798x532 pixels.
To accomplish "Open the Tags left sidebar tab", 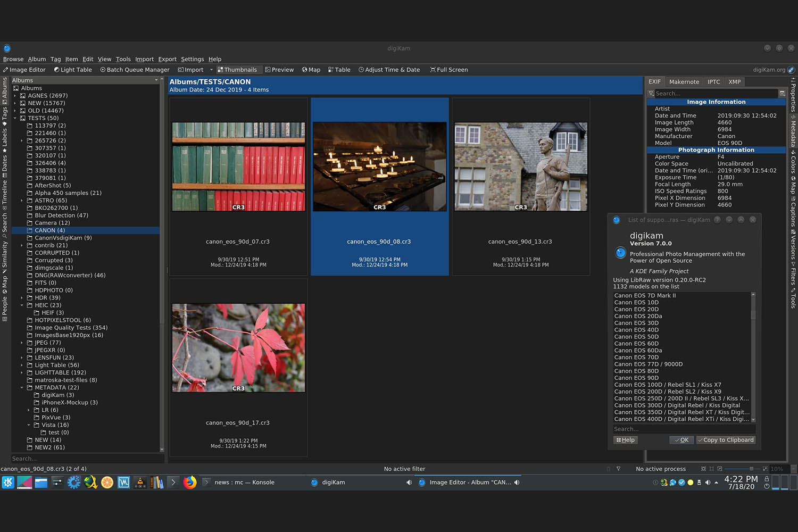I will (x=5, y=115).
